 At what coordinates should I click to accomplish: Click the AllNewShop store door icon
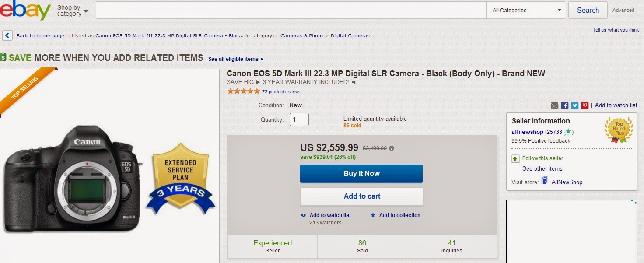(x=545, y=181)
